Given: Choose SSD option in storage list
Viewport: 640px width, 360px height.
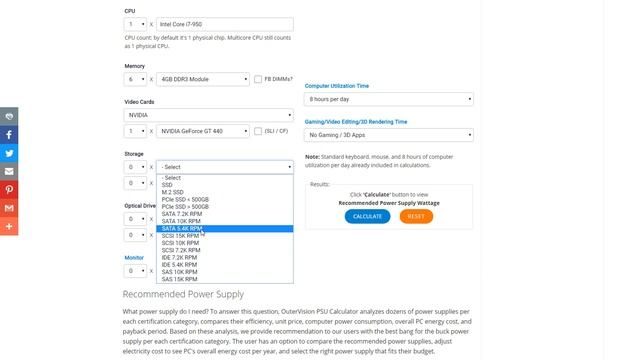Looking at the screenshot, I should pos(225,185).
